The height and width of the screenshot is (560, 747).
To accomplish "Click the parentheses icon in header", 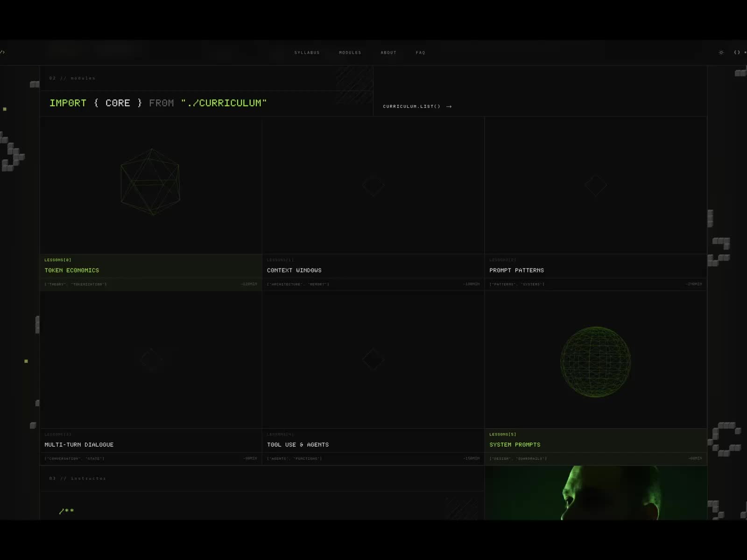I will [x=737, y=52].
